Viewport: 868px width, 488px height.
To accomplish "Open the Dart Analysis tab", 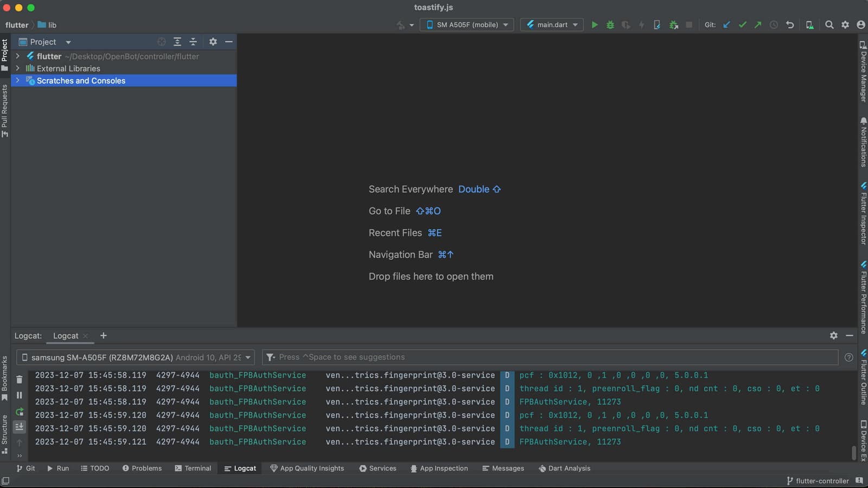I will (x=564, y=468).
